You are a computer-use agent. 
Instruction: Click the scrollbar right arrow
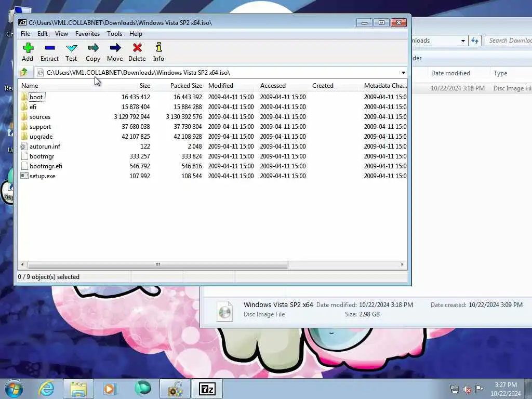pyautogui.click(x=403, y=264)
